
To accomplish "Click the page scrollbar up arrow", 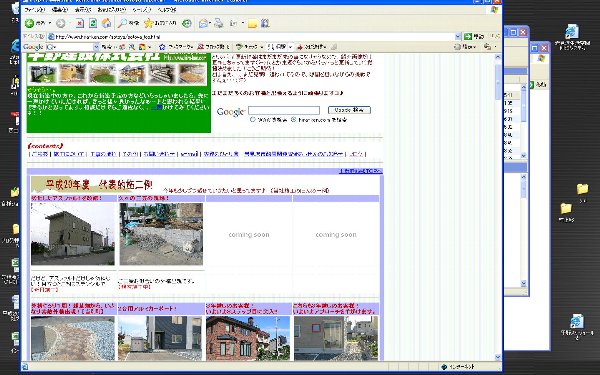I will [498, 57].
